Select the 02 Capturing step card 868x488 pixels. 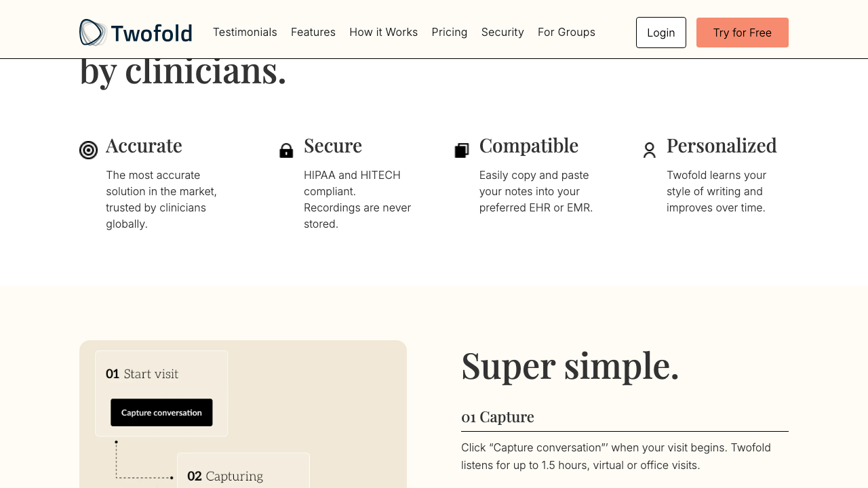point(243,473)
